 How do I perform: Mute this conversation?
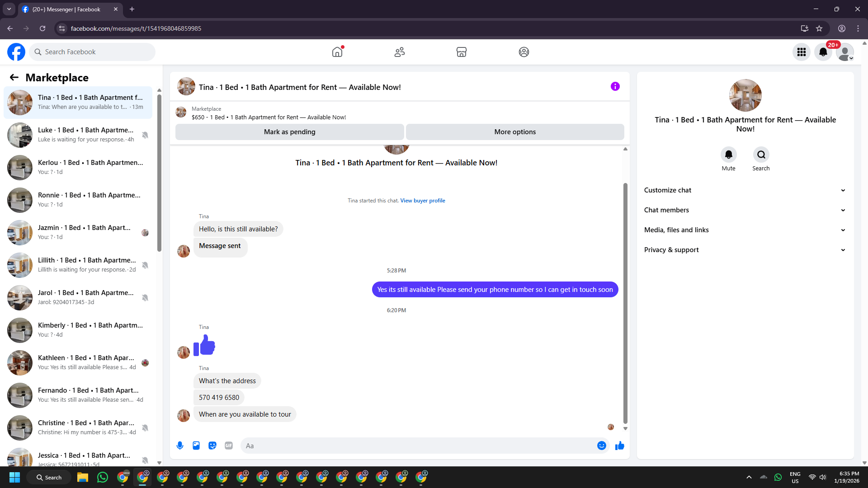[x=728, y=155]
